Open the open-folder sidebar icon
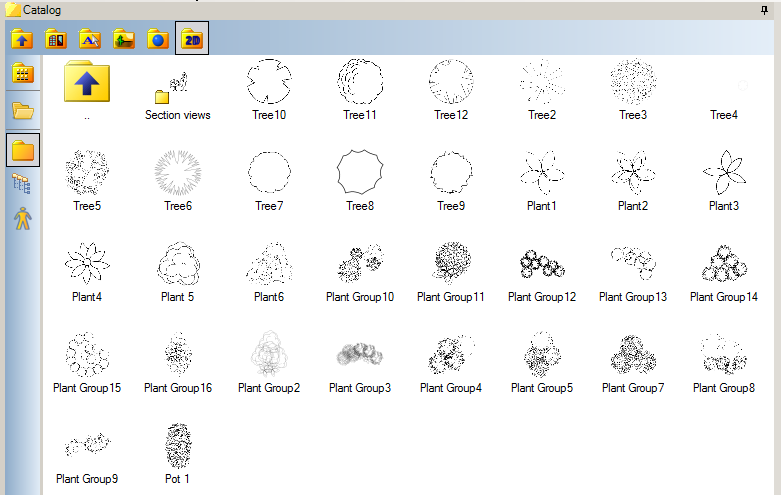Viewport: 781px width, 495px height. click(23, 111)
